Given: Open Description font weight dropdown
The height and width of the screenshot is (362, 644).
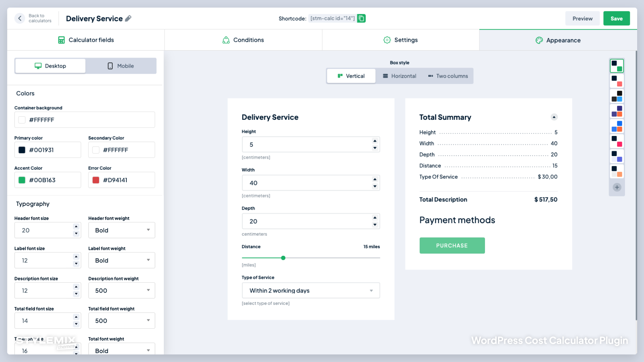Looking at the screenshot, I should pyautogui.click(x=122, y=290).
